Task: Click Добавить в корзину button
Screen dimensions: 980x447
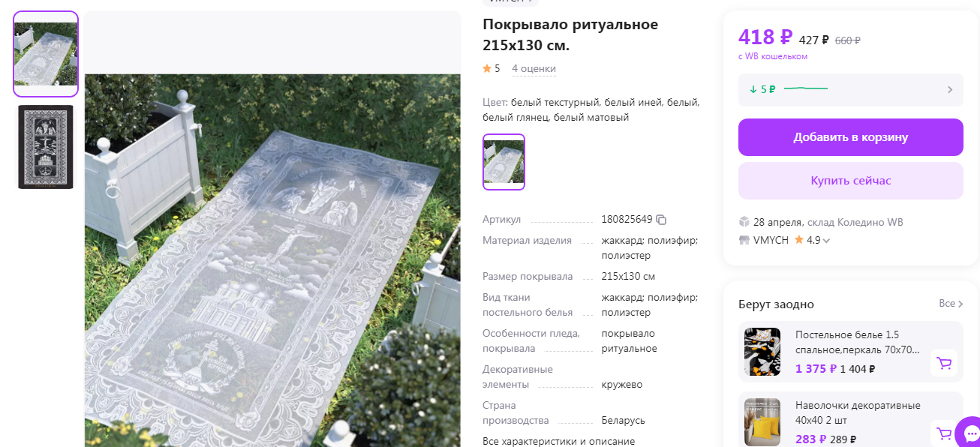Action: coord(850,137)
